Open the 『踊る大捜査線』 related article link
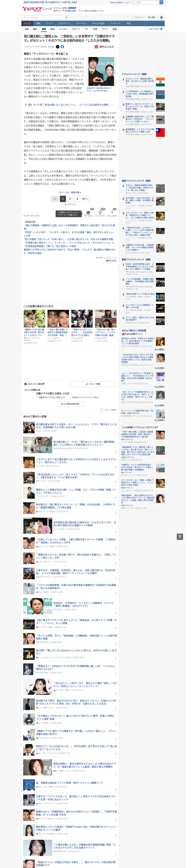186x868 pixels. (69, 227)
